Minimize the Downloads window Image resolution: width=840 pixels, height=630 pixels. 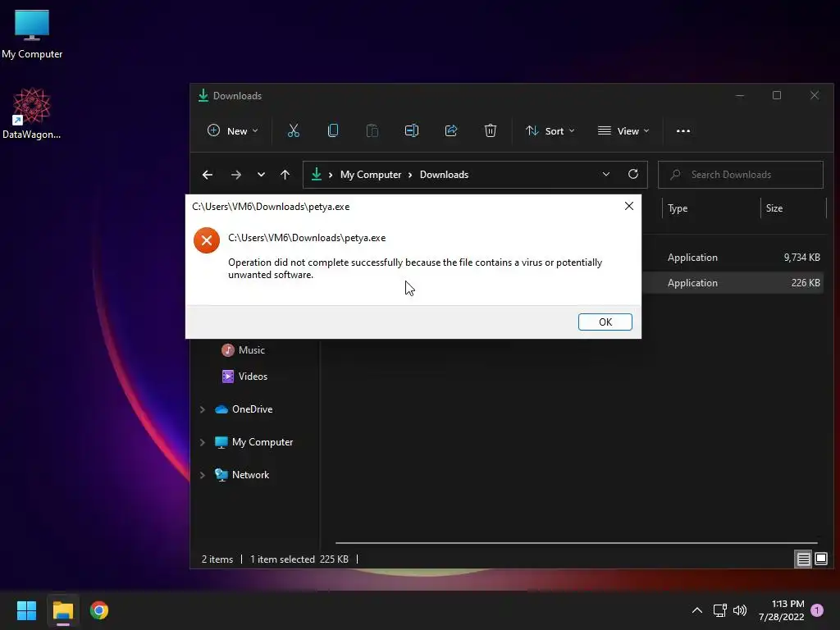coord(740,95)
